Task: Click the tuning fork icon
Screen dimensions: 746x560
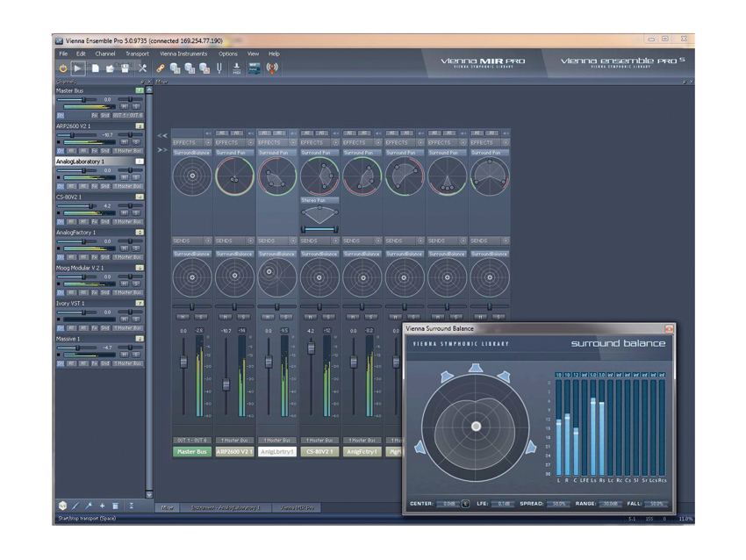Action: tap(219, 68)
